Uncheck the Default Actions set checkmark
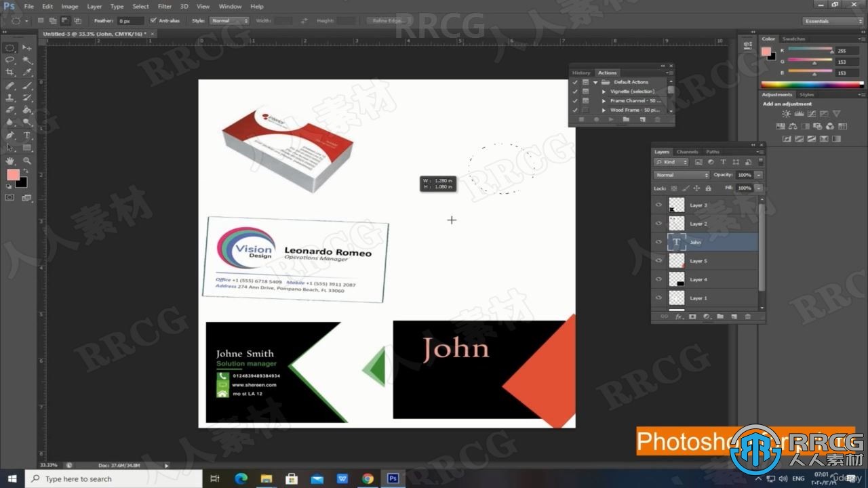868x488 pixels. [x=575, y=82]
